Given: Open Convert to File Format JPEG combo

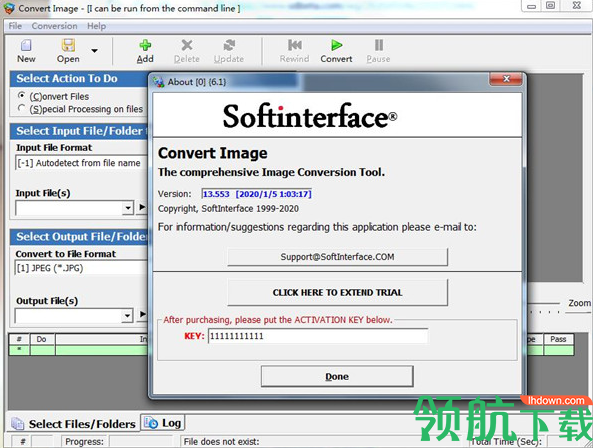Looking at the screenshot, I should [x=81, y=268].
